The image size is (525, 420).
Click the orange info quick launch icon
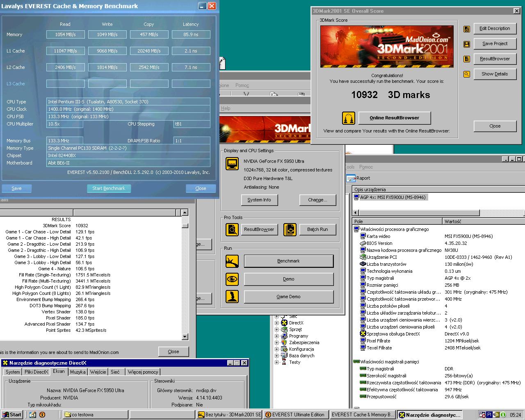click(42, 415)
